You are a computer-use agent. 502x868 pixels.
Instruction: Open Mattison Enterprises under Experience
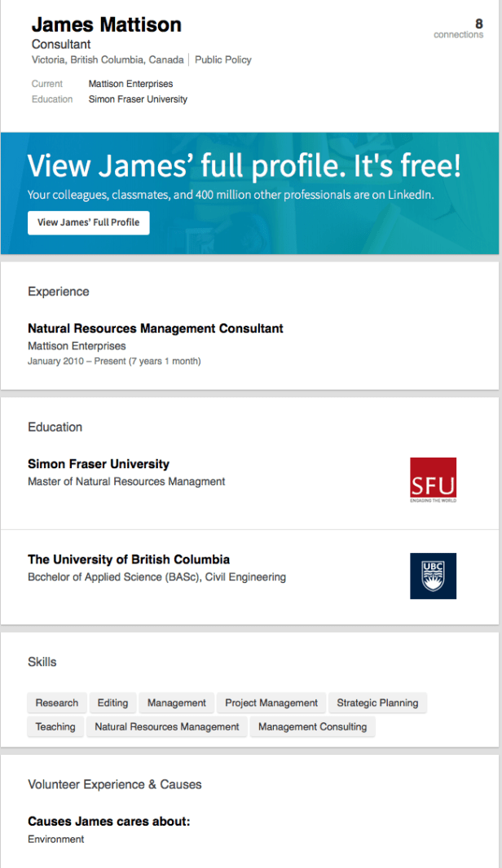[77, 346]
